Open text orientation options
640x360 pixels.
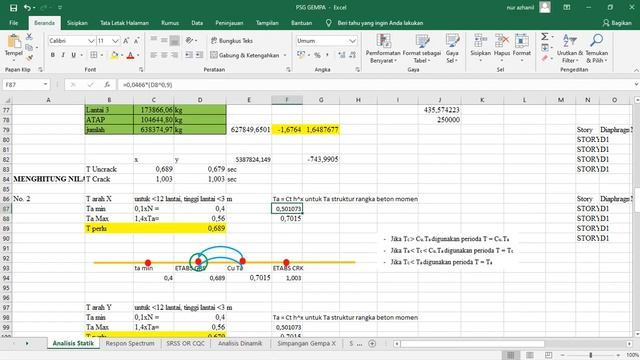(191, 40)
